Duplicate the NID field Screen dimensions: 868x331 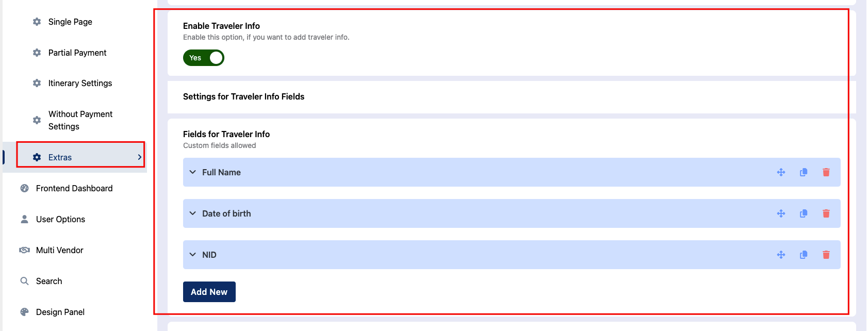pos(804,255)
